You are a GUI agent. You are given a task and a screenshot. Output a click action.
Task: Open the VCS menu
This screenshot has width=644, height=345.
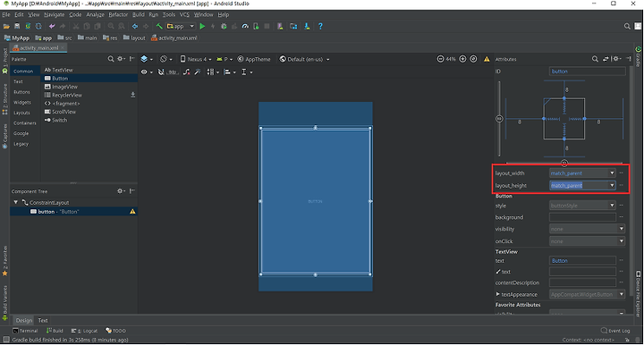tap(184, 15)
